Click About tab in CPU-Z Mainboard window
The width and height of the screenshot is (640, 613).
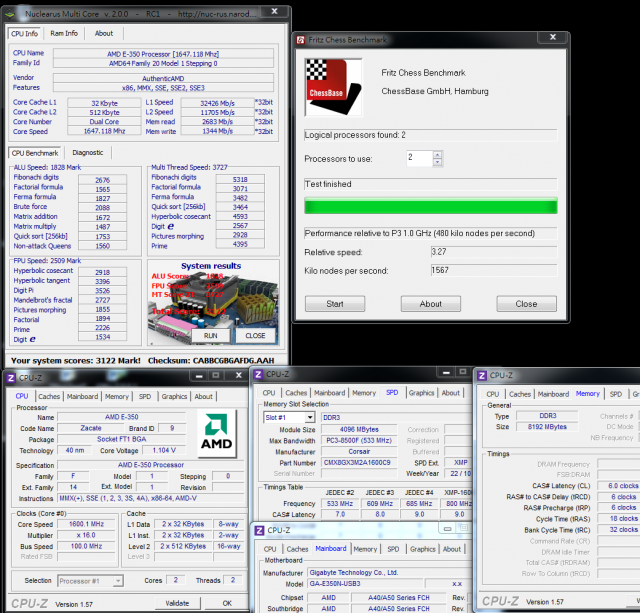pos(452,549)
